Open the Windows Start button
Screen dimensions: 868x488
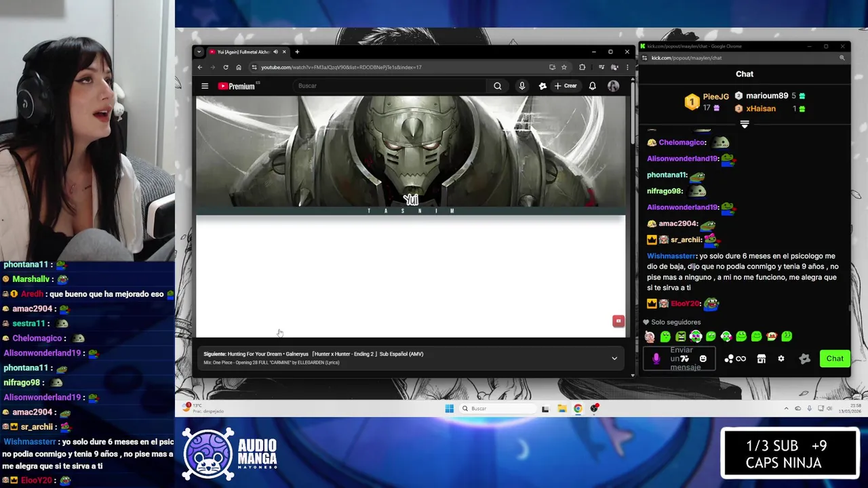[449, 409]
